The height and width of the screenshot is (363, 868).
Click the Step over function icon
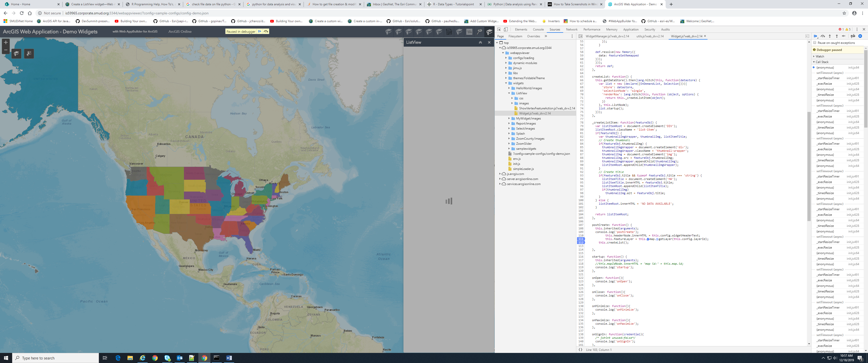[823, 36]
